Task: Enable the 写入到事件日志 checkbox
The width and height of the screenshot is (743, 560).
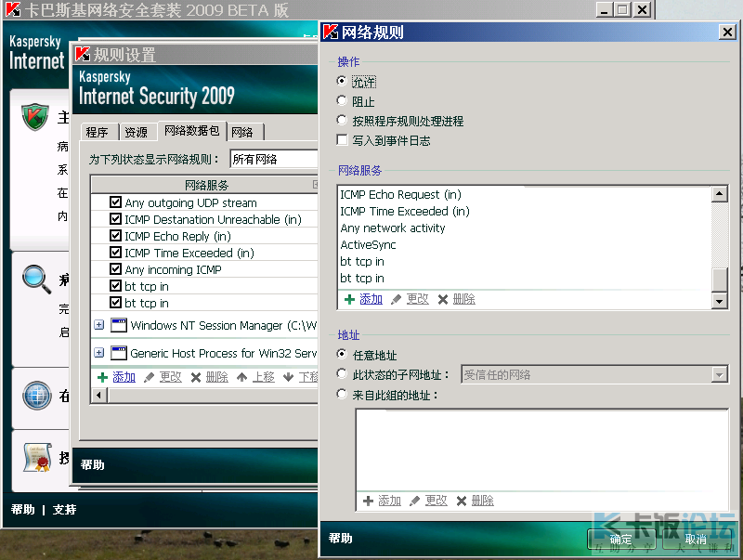Action: pos(342,139)
